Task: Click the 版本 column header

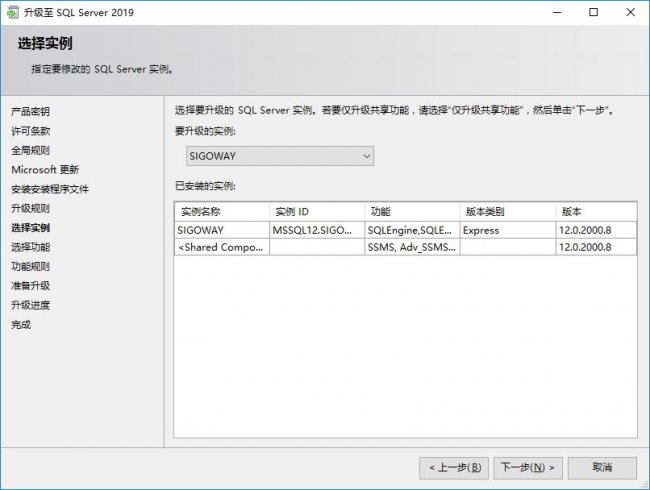Action: pyautogui.click(x=596, y=212)
